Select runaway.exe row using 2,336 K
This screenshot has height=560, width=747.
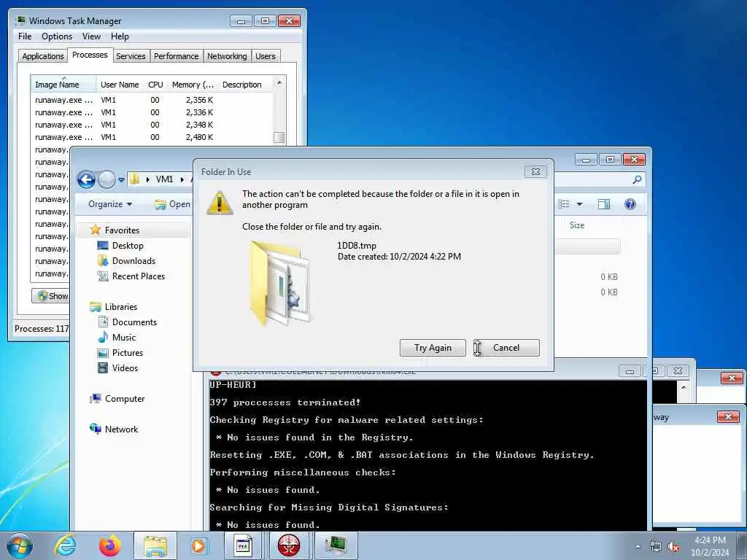[152, 112]
